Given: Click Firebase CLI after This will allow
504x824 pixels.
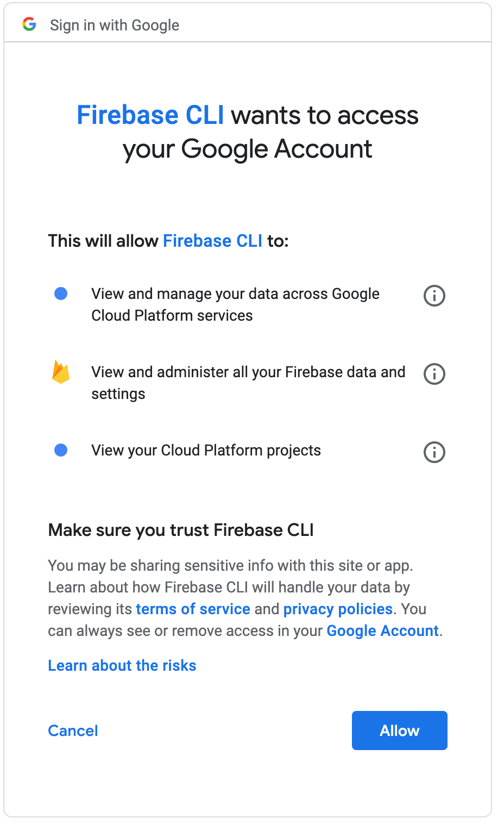Looking at the screenshot, I should click(212, 241).
